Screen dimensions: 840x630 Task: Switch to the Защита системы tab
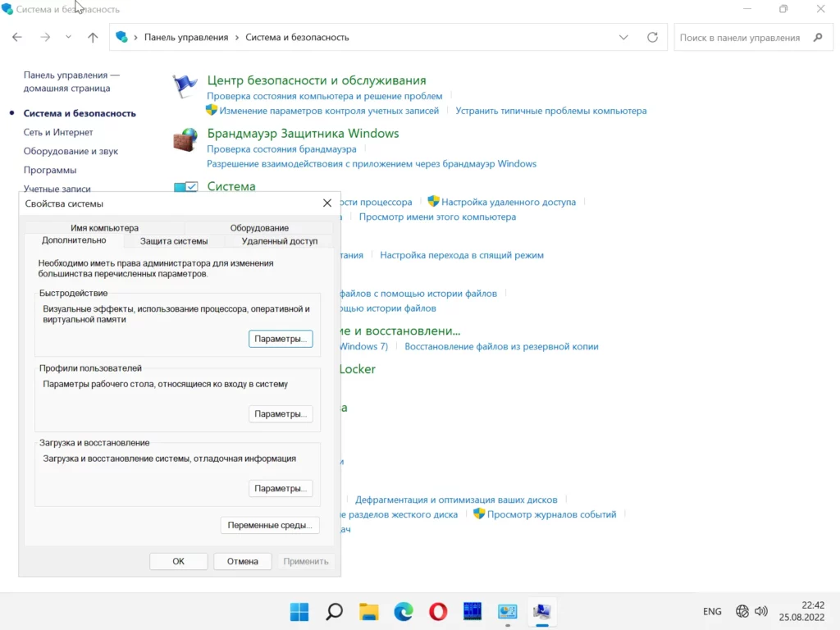174,241
